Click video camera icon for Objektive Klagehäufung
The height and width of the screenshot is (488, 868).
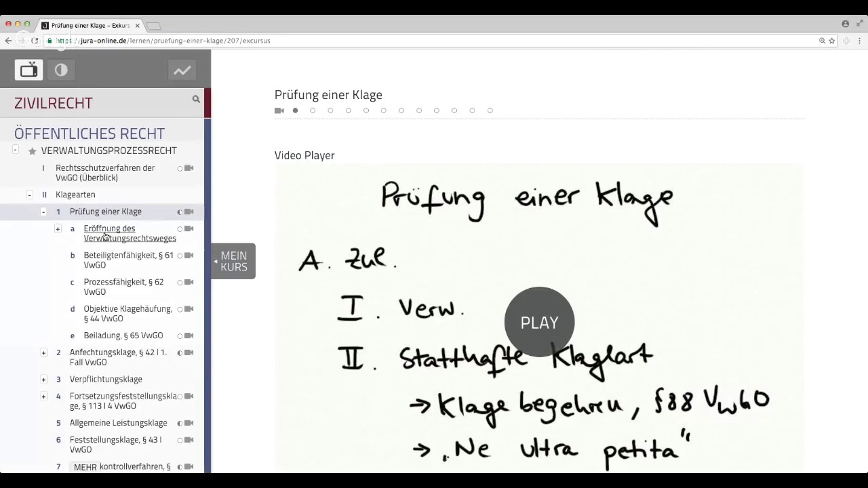click(189, 309)
